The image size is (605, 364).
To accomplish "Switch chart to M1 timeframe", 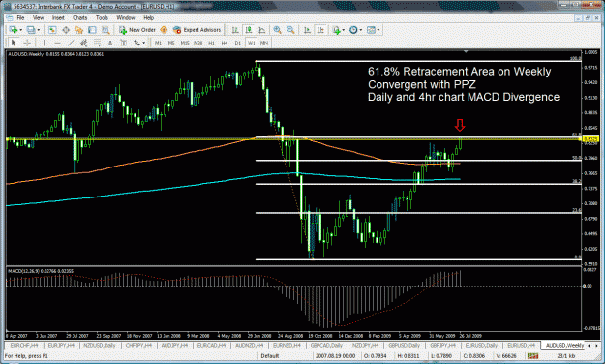I will click(158, 43).
